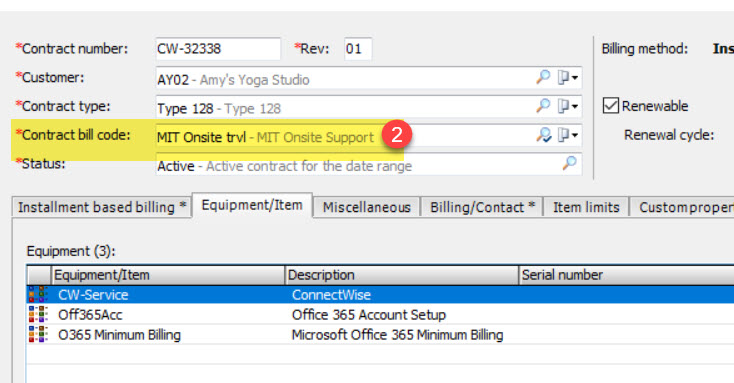The image size is (734, 383).
Task: Open Status field lookup magnifier
Action: (x=569, y=163)
